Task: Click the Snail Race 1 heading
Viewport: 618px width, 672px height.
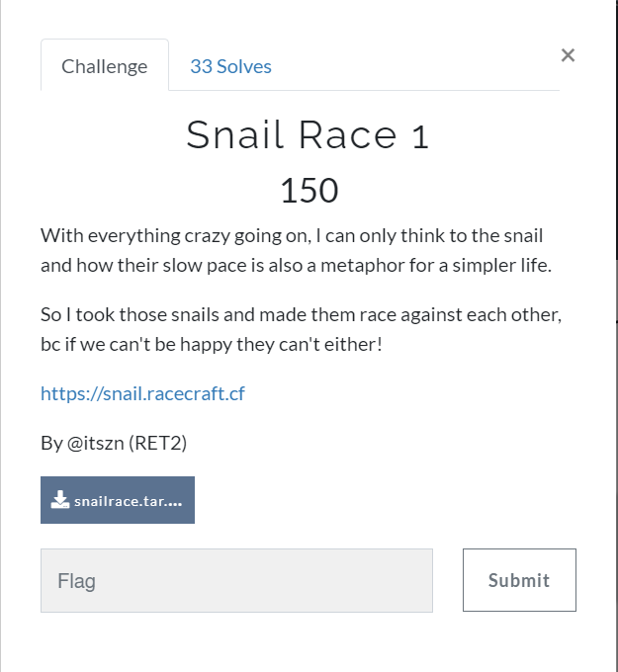Action: pos(308,136)
